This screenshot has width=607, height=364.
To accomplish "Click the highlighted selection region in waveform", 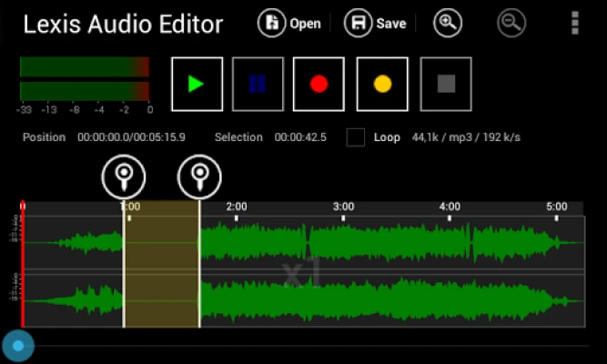I will (x=161, y=264).
